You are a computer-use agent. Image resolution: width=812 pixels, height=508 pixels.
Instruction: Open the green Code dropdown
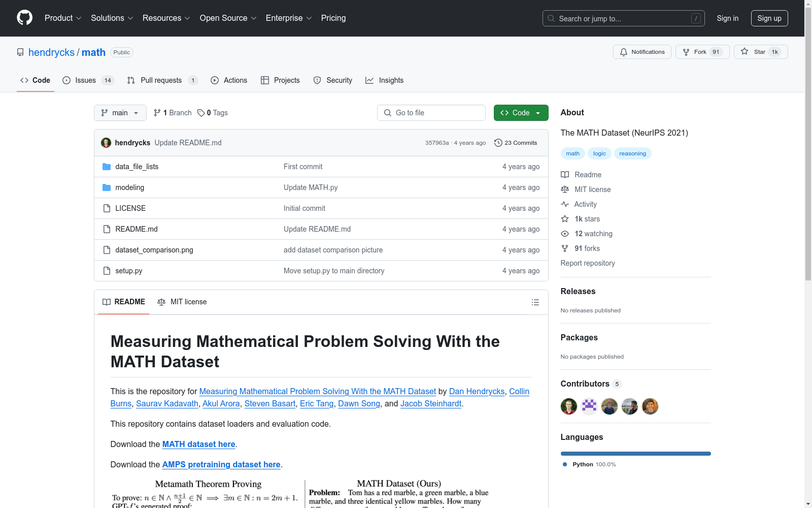click(x=521, y=113)
